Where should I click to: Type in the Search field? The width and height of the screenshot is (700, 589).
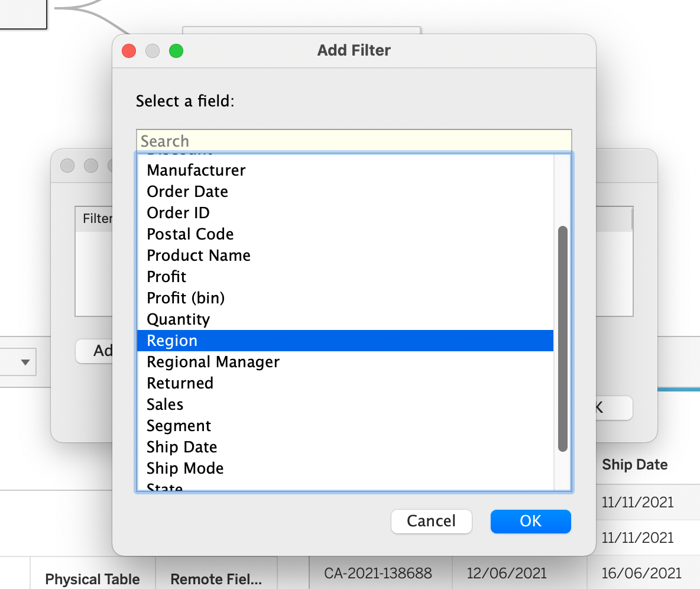pos(354,141)
